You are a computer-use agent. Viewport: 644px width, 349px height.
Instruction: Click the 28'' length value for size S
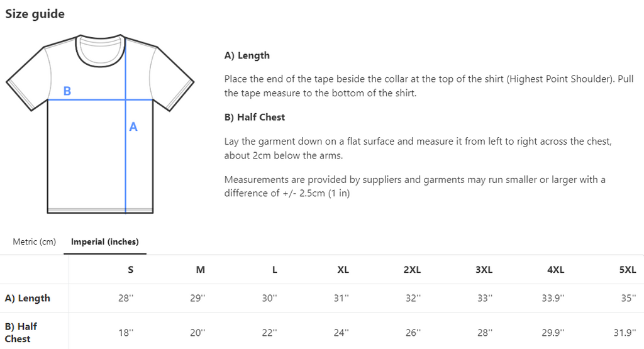126,299
